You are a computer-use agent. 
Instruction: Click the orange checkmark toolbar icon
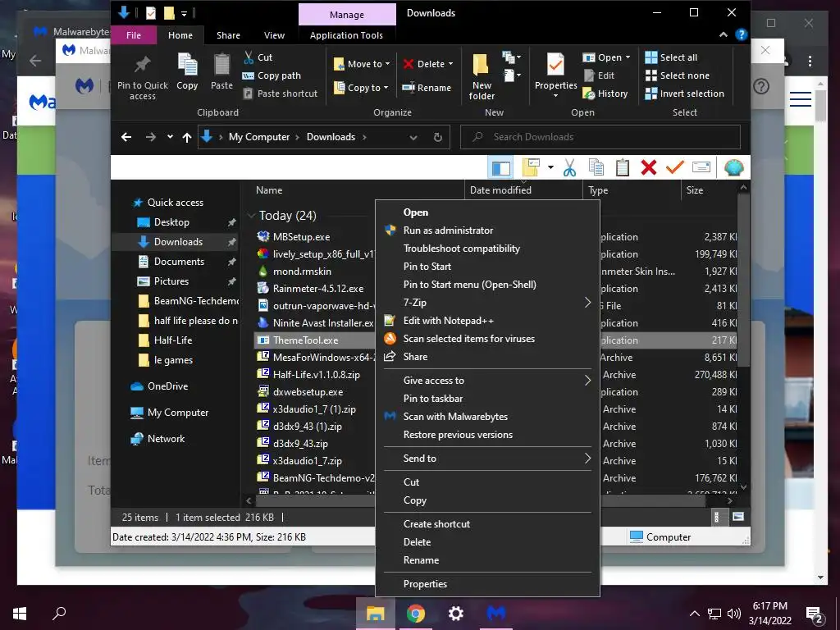pyautogui.click(x=675, y=167)
